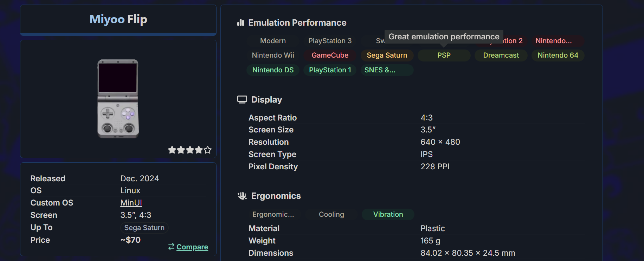Open the MinUI custom OS link
Viewport: 644px width, 261px height.
point(131,203)
